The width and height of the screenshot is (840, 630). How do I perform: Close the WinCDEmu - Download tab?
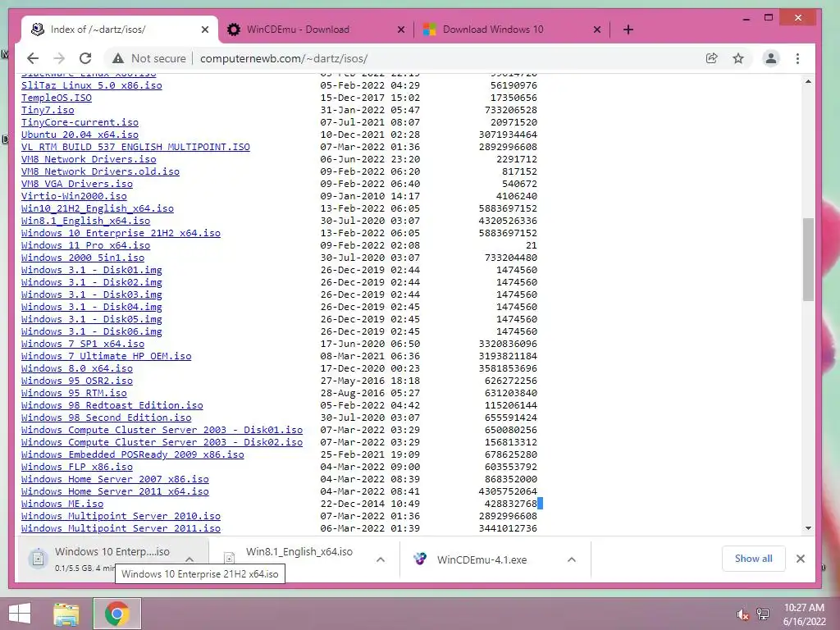[400, 30]
